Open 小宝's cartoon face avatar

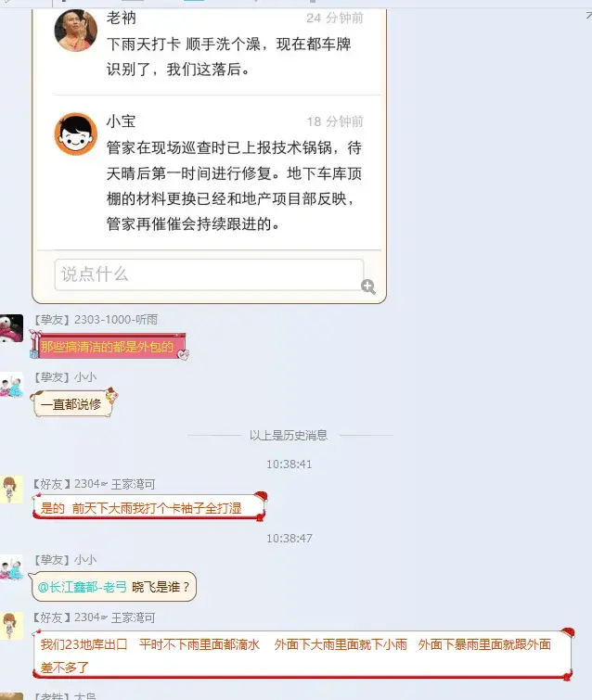[x=75, y=134]
